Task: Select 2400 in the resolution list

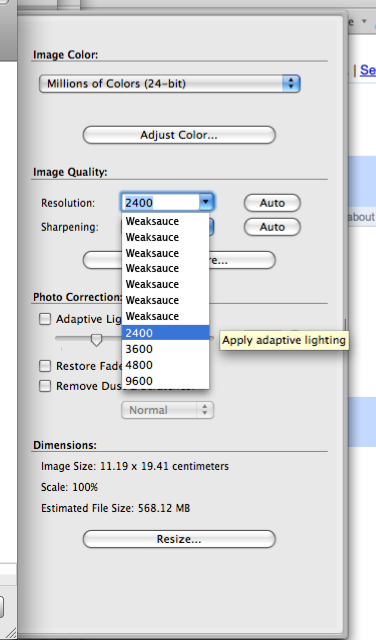Action: point(165,333)
